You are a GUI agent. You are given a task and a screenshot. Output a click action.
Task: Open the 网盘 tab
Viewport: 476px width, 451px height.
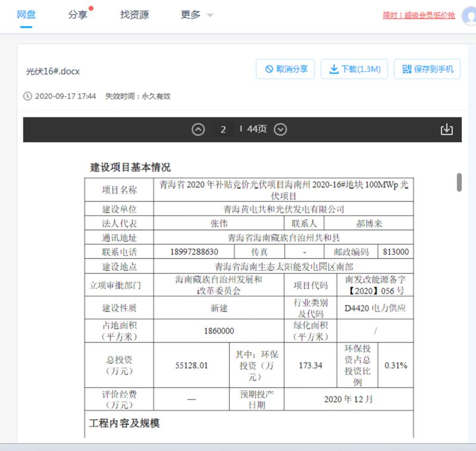[x=26, y=15]
